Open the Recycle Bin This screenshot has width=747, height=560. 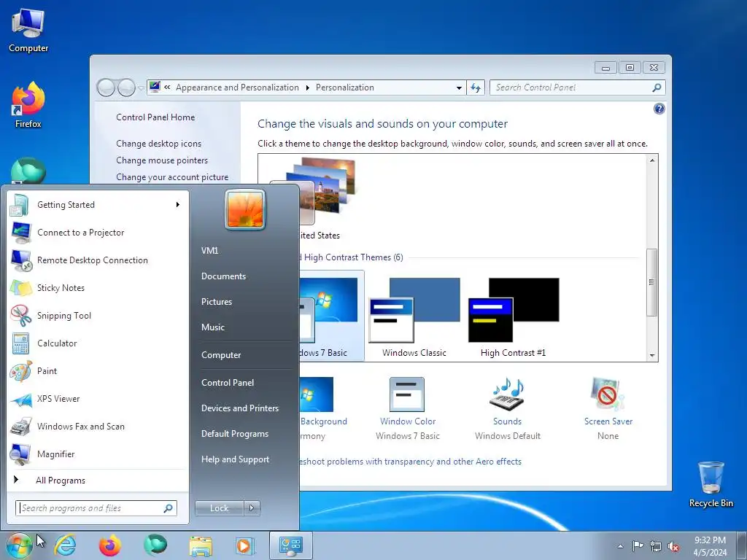point(711,484)
